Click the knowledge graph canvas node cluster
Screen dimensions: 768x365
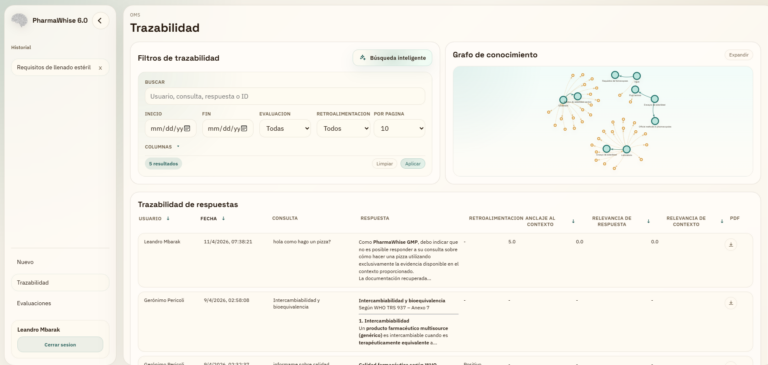[x=602, y=122]
